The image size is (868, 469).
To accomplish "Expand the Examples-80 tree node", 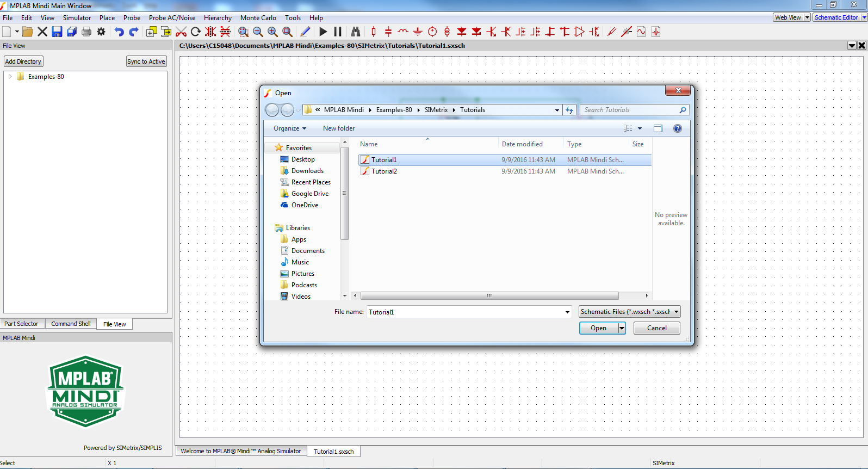I will pyautogui.click(x=10, y=77).
